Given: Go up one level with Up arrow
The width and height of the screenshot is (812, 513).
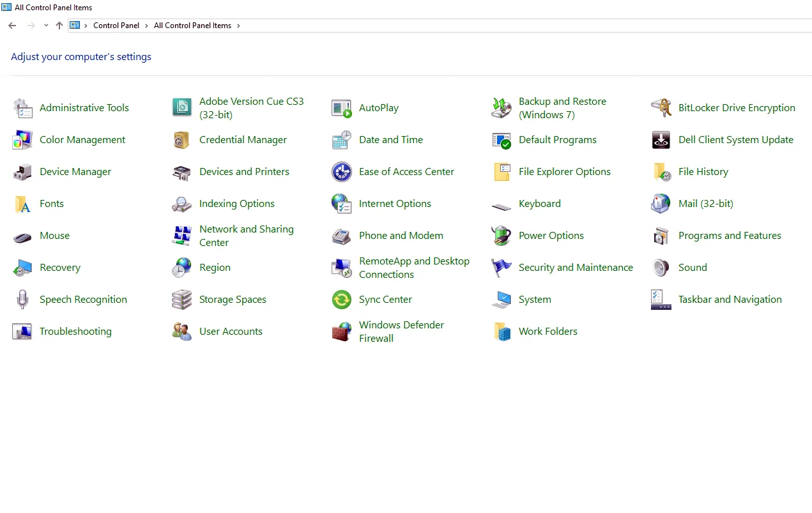Looking at the screenshot, I should (x=59, y=26).
